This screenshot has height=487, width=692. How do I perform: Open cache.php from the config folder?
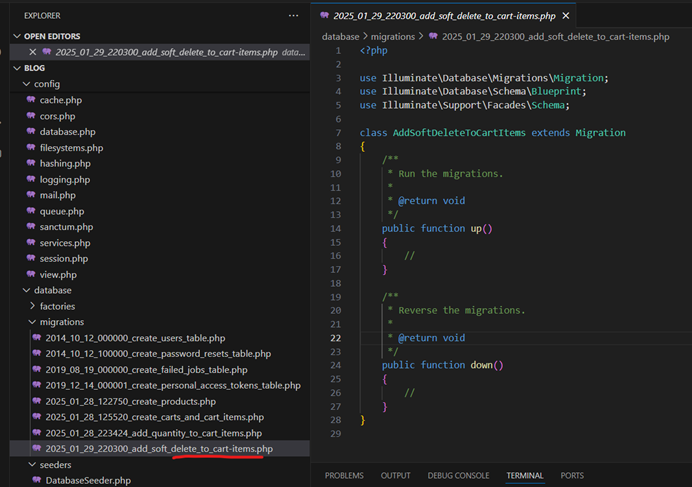[x=60, y=100]
